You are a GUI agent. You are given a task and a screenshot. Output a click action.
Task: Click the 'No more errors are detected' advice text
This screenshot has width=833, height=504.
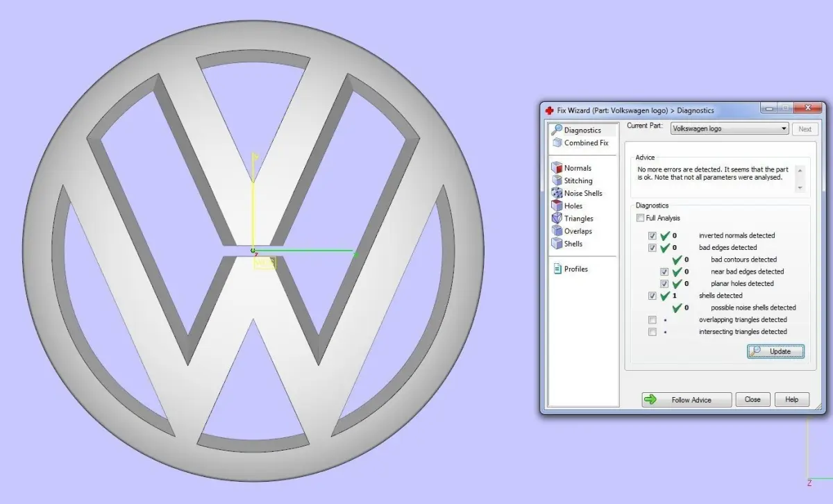[714, 173]
